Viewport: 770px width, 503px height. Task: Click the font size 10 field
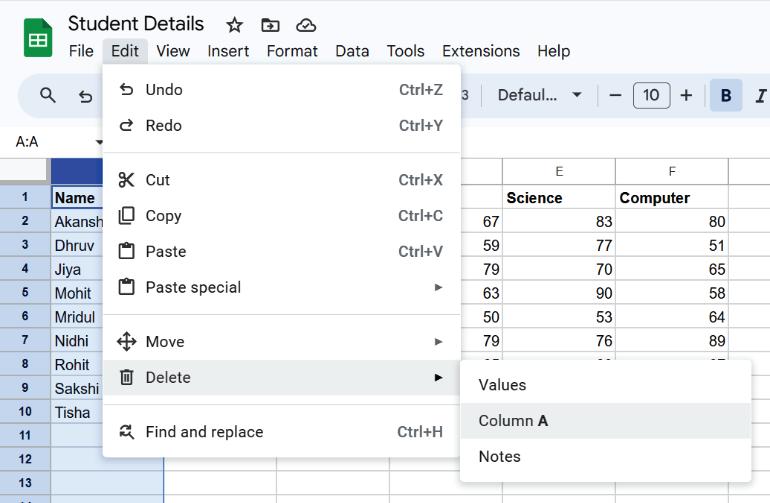click(x=651, y=95)
